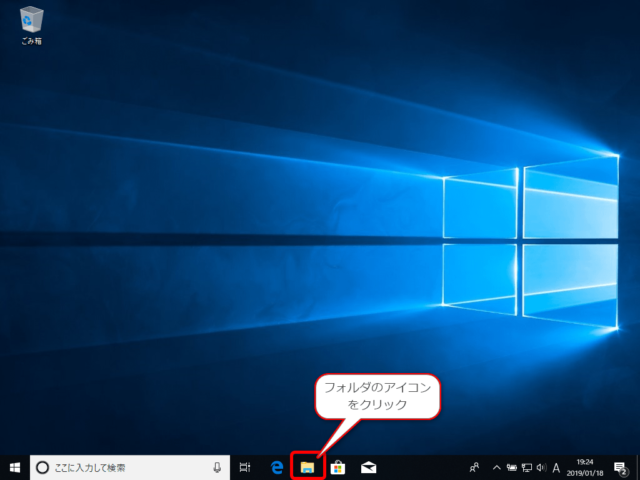Check the battery status tray icon
This screenshot has height=480, width=640.
[x=511, y=468]
